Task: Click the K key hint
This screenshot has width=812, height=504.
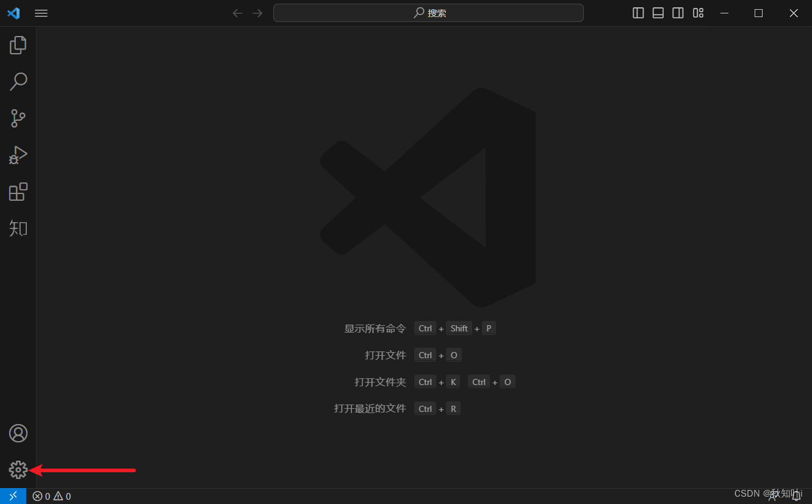Action: [453, 382]
